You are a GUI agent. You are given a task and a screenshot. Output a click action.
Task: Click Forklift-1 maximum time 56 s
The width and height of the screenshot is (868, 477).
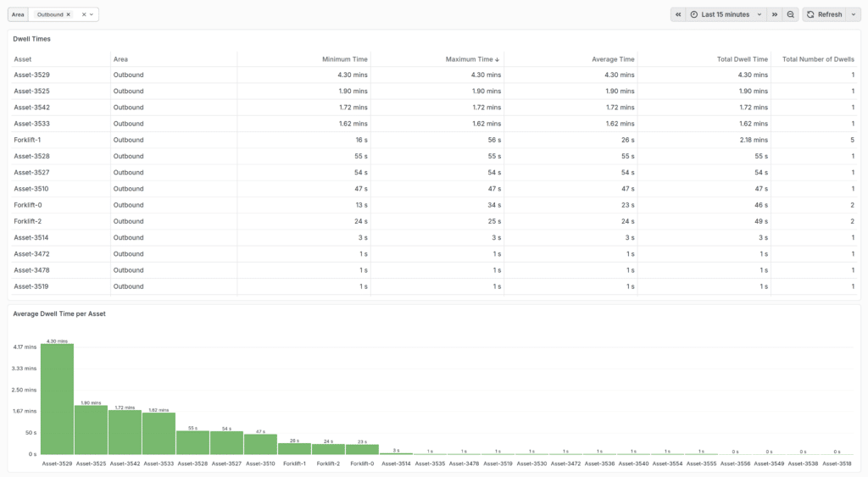(x=494, y=140)
